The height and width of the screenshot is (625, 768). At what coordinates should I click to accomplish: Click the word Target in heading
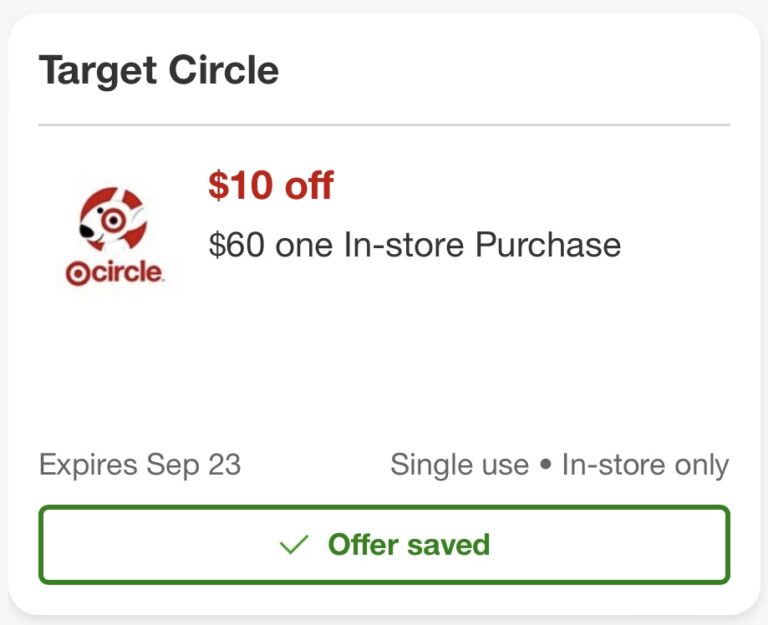[x=97, y=71]
